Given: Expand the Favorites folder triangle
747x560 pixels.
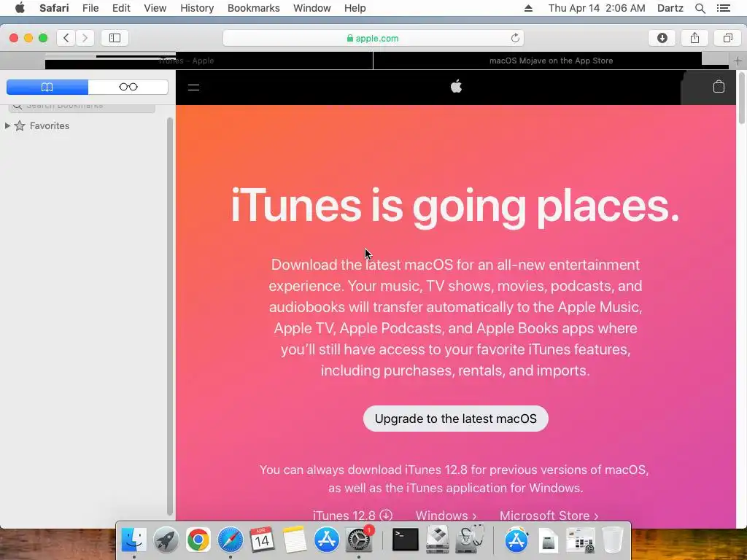Looking at the screenshot, I should click(x=7, y=125).
